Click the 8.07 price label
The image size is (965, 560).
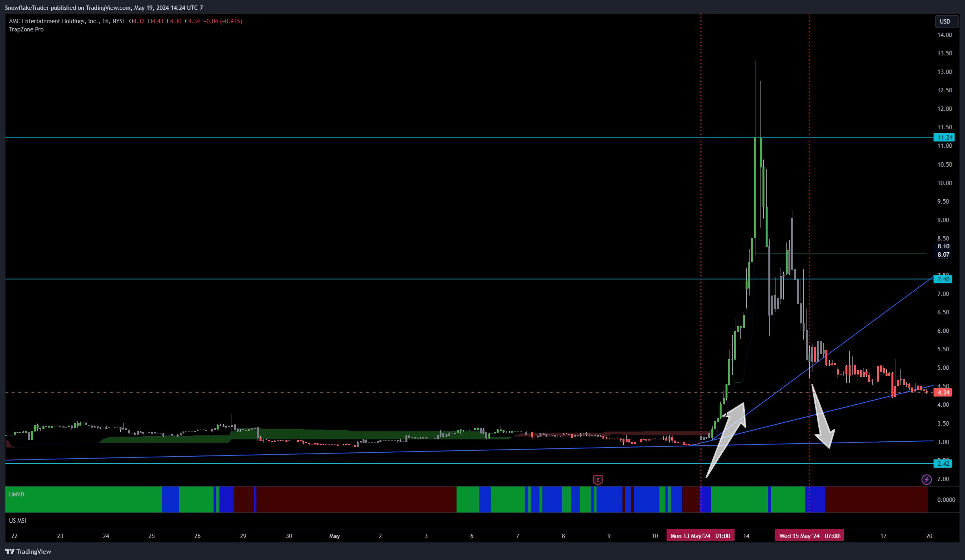coord(944,255)
